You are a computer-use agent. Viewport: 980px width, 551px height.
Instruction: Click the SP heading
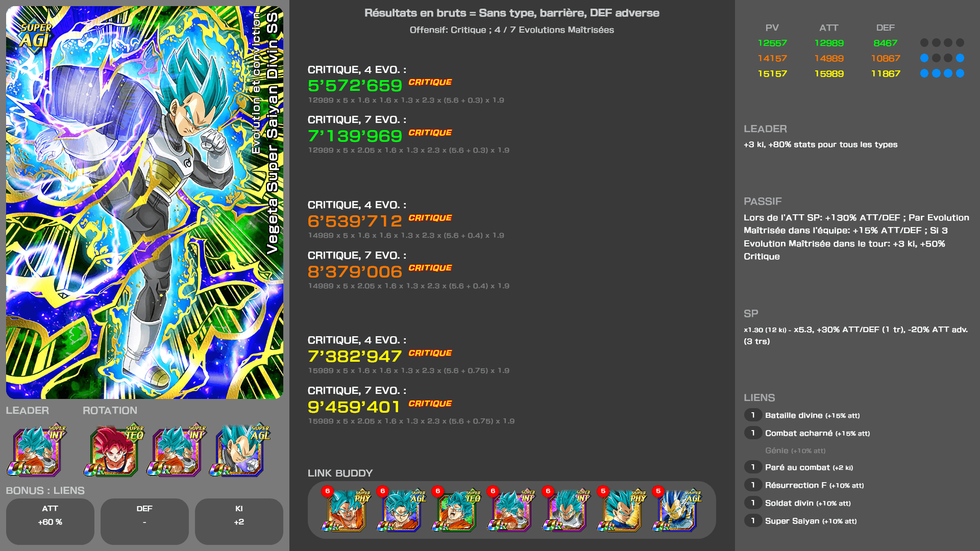pos(751,313)
